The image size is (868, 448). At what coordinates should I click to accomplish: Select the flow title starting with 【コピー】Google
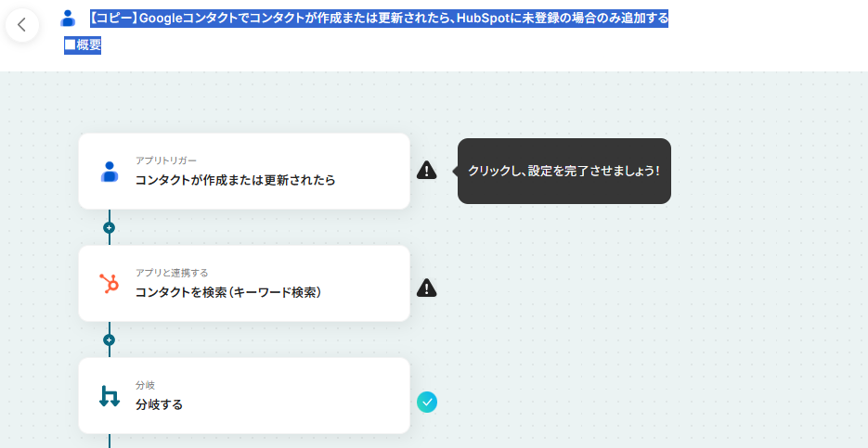[x=379, y=19]
